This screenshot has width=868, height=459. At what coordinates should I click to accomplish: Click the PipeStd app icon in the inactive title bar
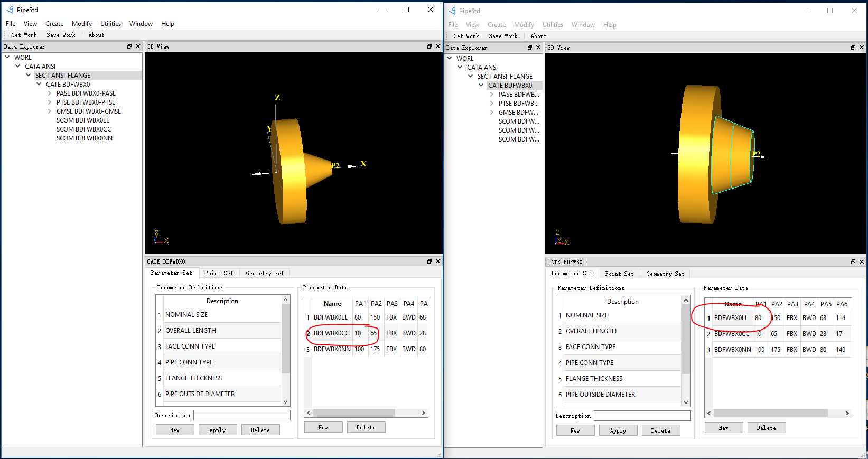(452, 11)
